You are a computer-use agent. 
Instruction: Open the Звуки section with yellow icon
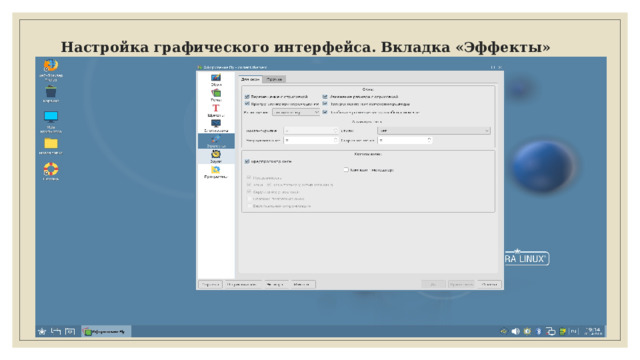(216, 156)
